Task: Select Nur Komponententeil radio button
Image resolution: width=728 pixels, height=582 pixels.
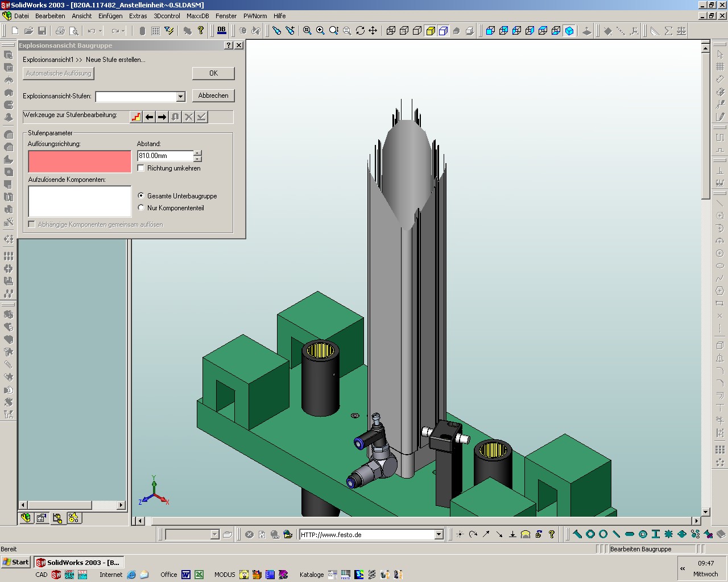Action: (141, 208)
